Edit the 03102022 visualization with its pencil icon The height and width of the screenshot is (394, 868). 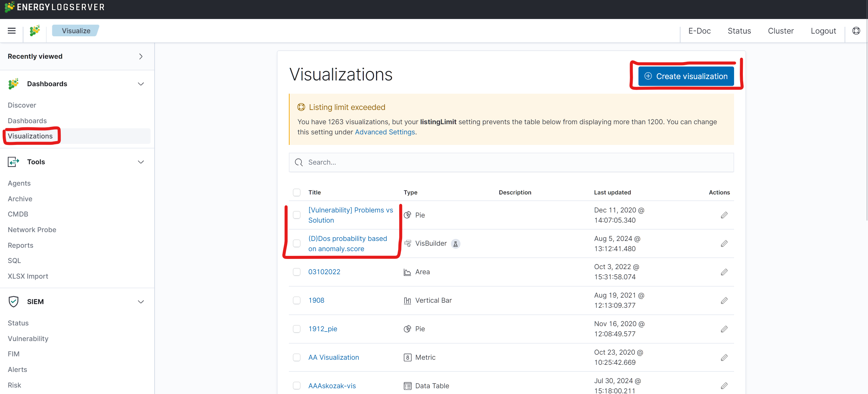coord(724,272)
